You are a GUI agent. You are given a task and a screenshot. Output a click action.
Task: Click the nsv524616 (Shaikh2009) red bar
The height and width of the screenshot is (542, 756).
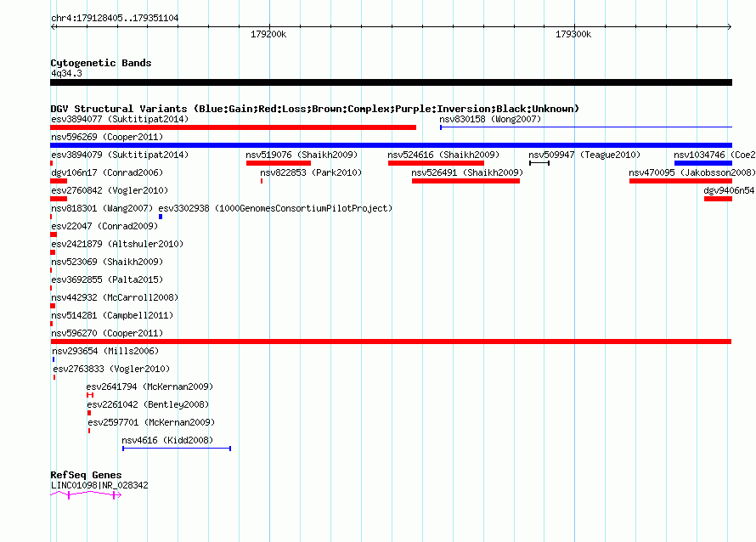coord(436,163)
